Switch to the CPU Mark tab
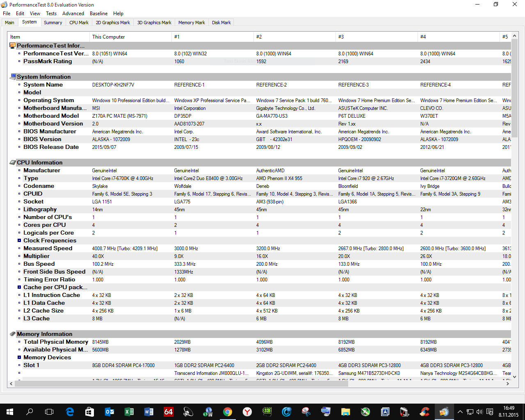The width and height of the screenshot is (525, 420). (79, 23)
